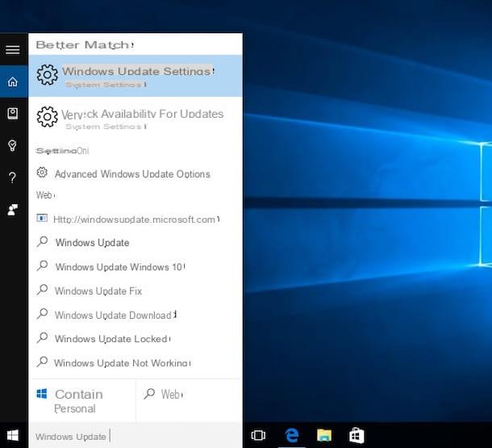Open the Store from taskbar

(356, 435)
